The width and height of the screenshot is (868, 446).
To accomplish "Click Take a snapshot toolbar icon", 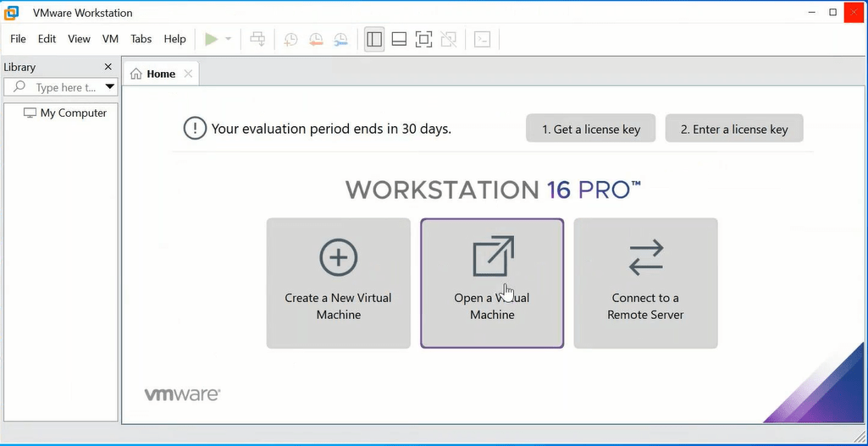I will point(290,39).
